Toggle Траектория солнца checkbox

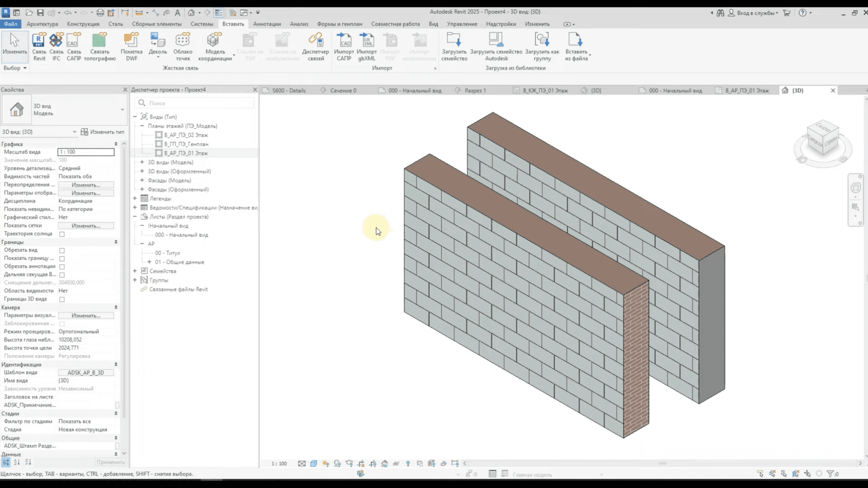(62, 234)
